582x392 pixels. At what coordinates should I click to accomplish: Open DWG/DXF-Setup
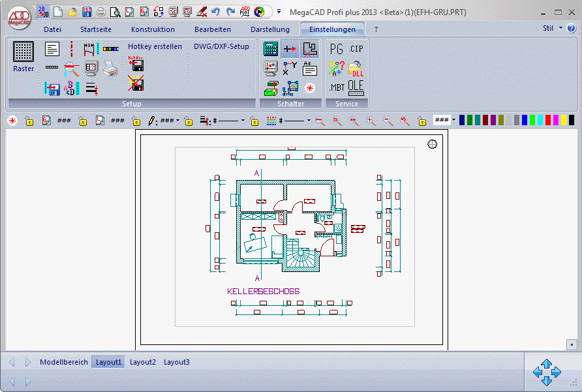(x=221, y=46)
